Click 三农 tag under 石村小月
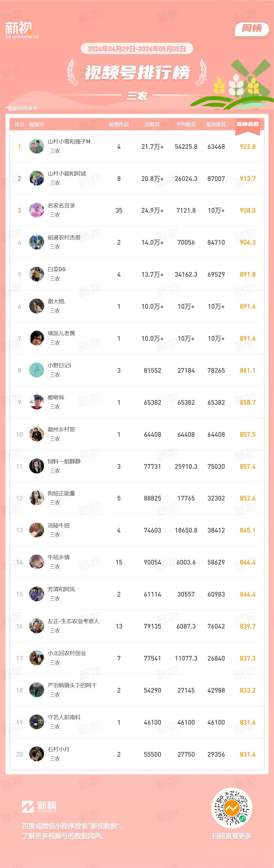This screenshot has height=868, width=274. click(x=55, y=759)
